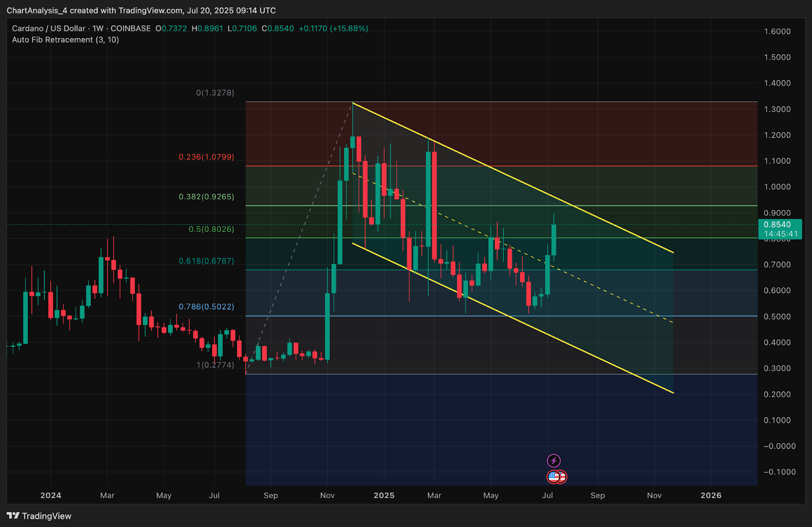Click the 2026 label on the time axis
Viewport: 812px width, 527px height.
(x=710, y=496)
